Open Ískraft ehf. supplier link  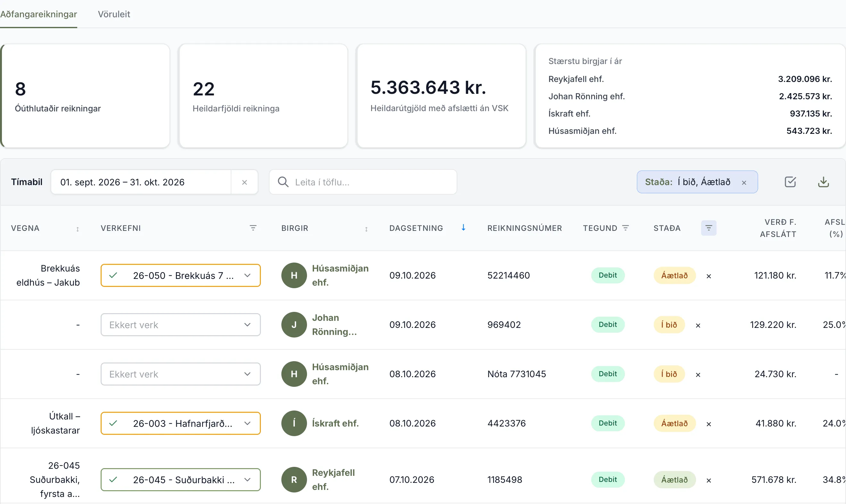pos(335,423)
